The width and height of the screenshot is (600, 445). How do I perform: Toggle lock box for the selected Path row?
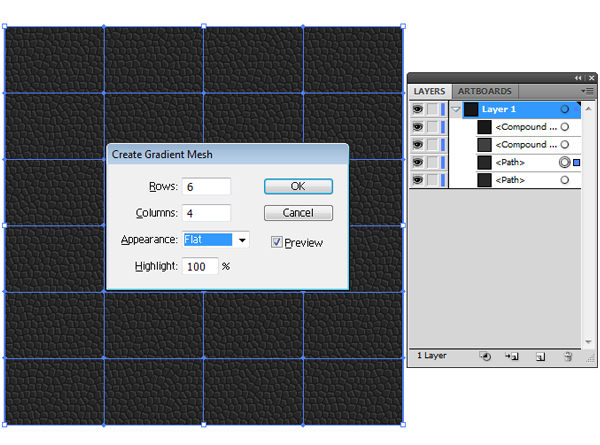pos(432,162)
